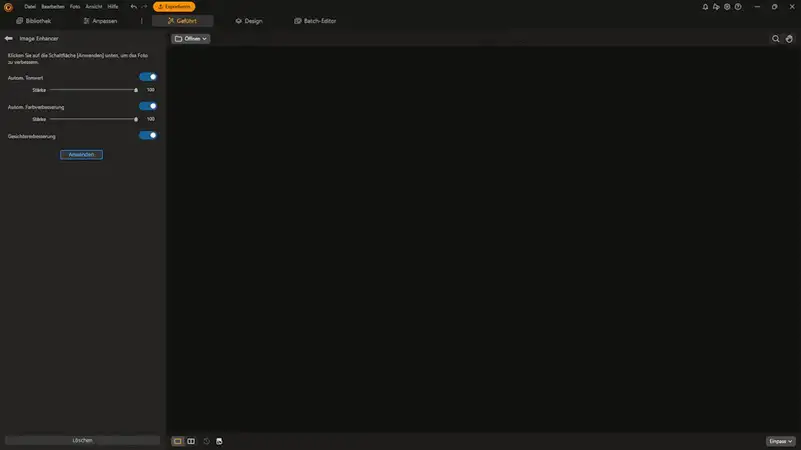Click the Exportieren button
Screen dimensions: 801x450
174,7
